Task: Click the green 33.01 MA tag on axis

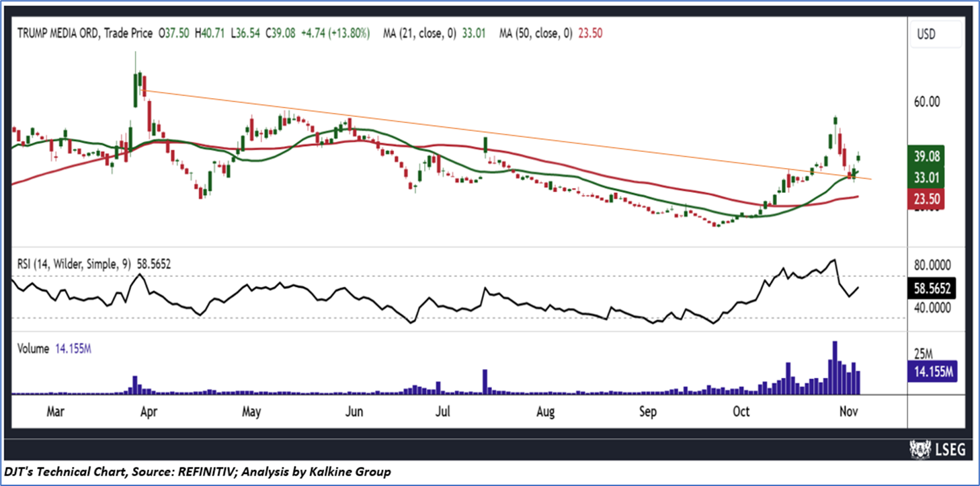Action: (926, 177)
